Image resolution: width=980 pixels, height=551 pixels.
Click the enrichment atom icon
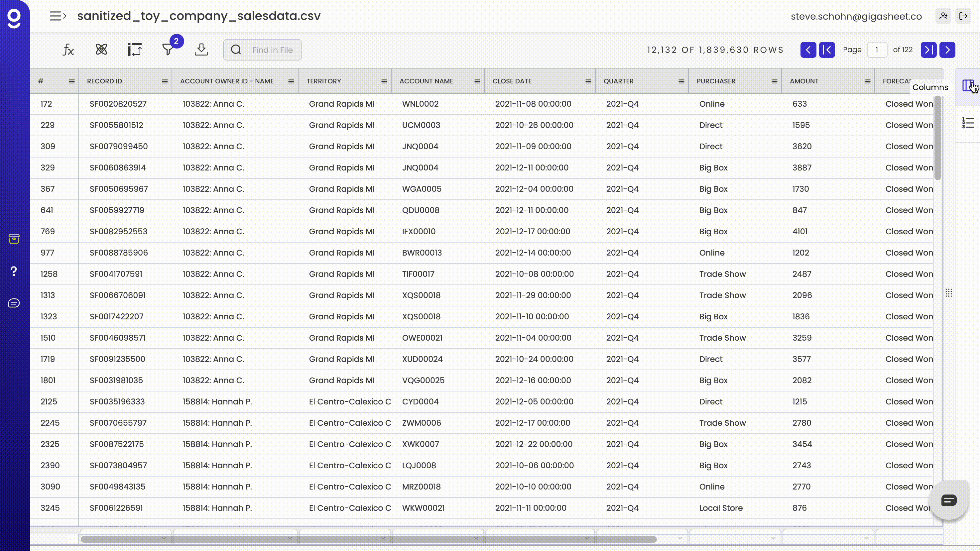(x=101, y=50)
